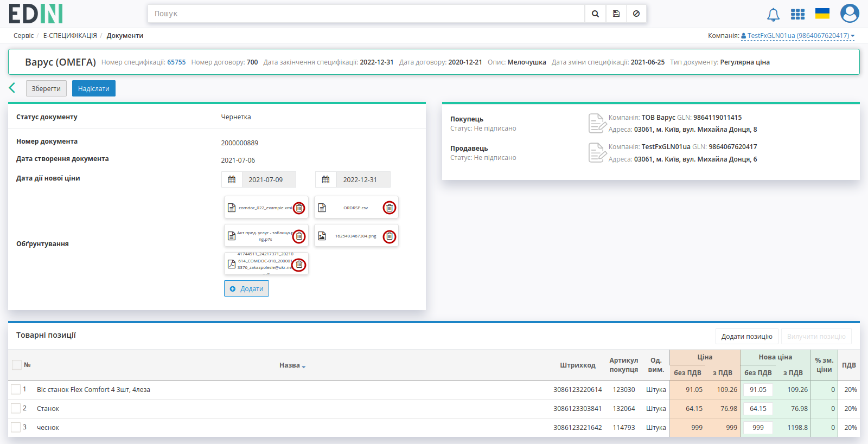Go back with the left arrow
868x444 pixels.
pyautogui.click(x=12, y=88)
